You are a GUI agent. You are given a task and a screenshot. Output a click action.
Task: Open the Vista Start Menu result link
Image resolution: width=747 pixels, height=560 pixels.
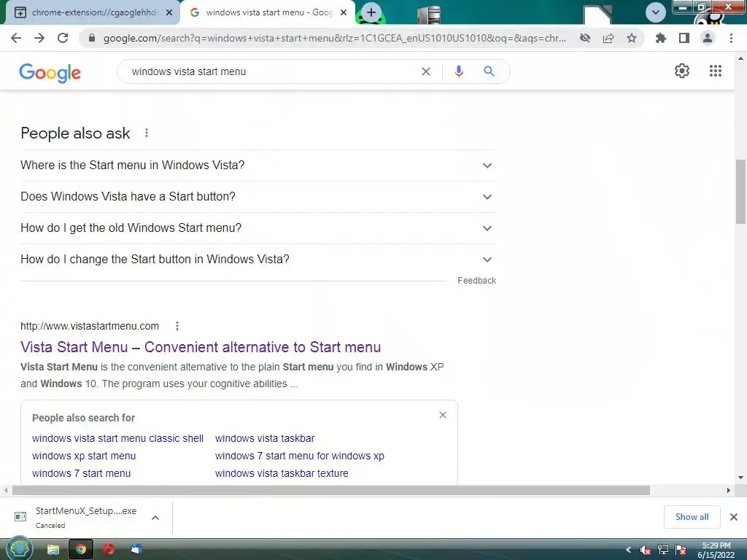[201, 347]
